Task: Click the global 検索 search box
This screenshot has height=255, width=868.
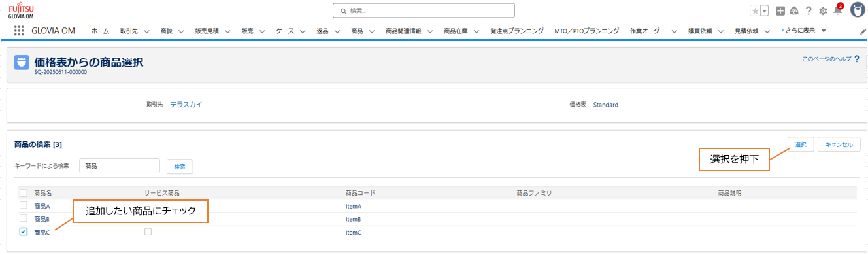Action: tap(424, 10)
